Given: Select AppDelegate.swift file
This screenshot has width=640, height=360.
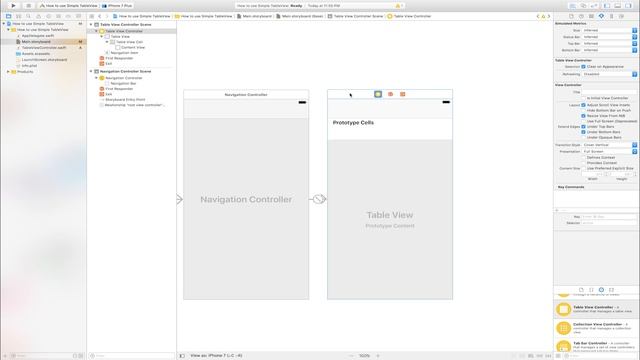Looking at the screenshot, I should [x=38, y=36].
